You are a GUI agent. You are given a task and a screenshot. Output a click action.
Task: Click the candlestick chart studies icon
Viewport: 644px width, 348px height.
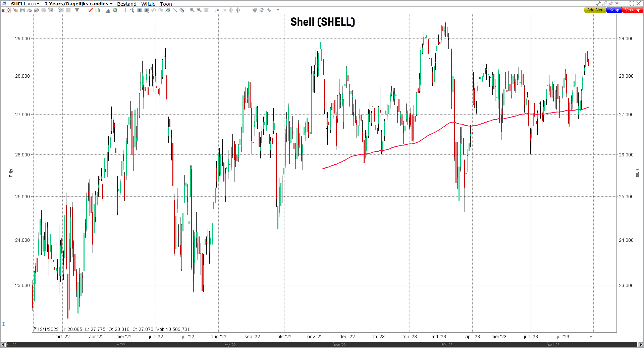(168, 10)
